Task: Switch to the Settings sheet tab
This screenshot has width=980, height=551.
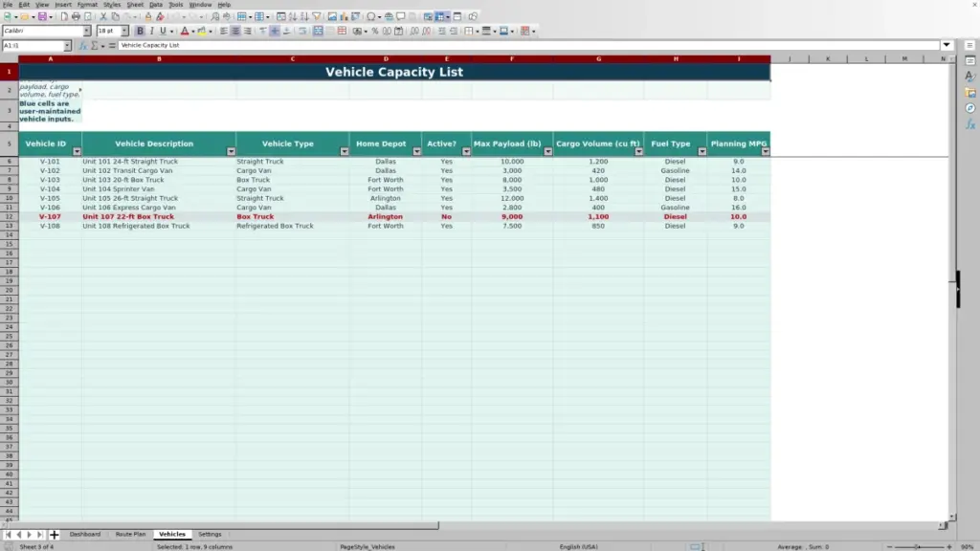Action: click(x=210, y=535)
